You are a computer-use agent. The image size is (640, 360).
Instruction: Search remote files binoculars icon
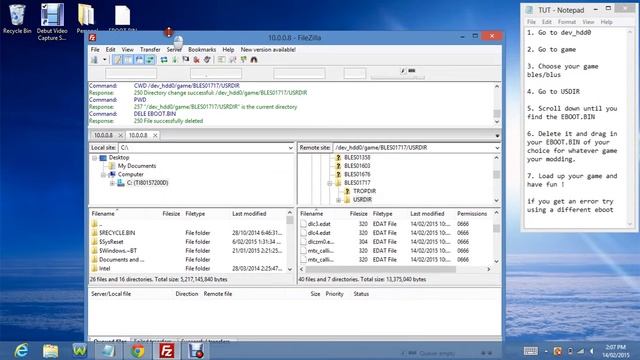(254, 60)
